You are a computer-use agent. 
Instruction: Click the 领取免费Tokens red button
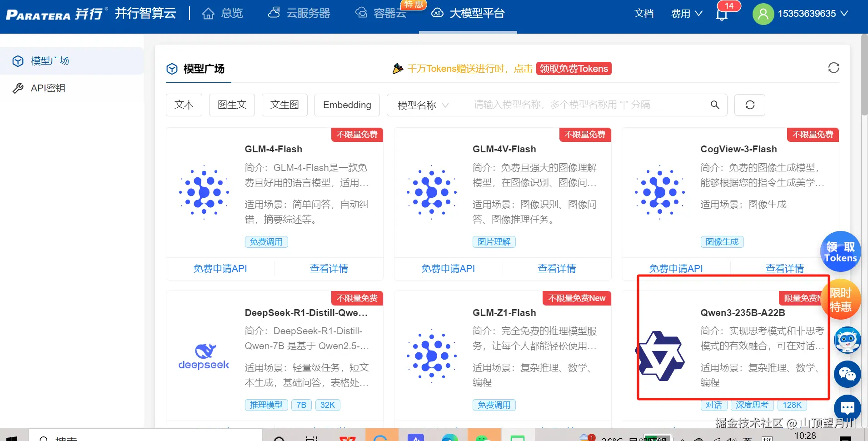574,69
